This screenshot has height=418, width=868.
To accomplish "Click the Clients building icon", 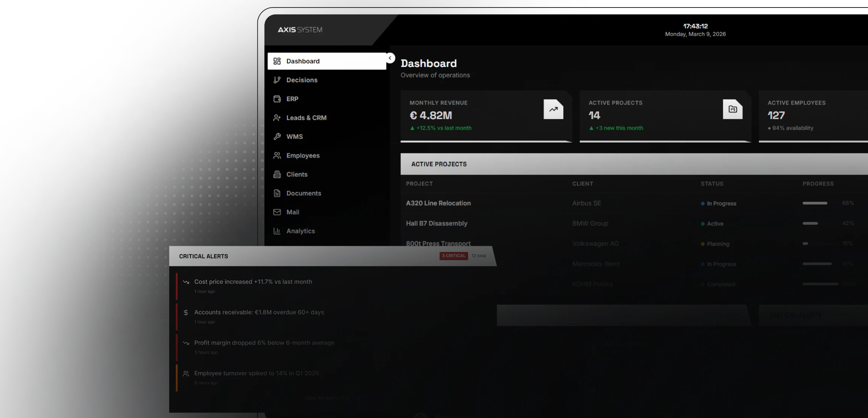I will pos(277,174).
